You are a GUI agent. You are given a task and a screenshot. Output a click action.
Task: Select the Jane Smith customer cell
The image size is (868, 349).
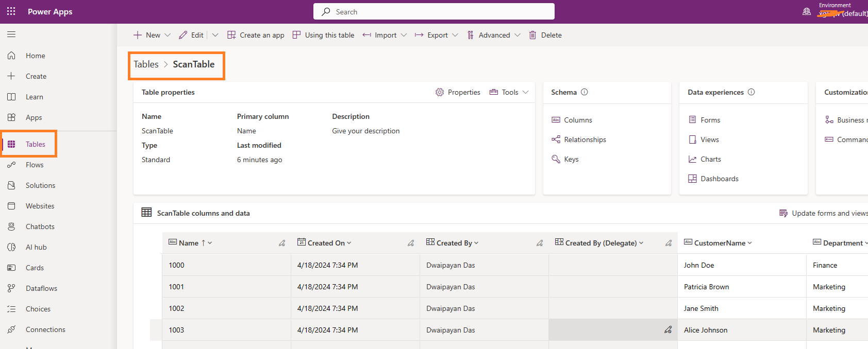click(x=742, y=308)
